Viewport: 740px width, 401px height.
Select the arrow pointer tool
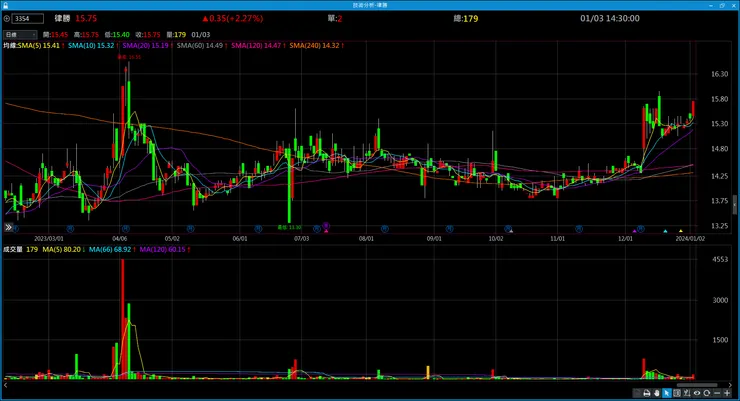[667, 393]
